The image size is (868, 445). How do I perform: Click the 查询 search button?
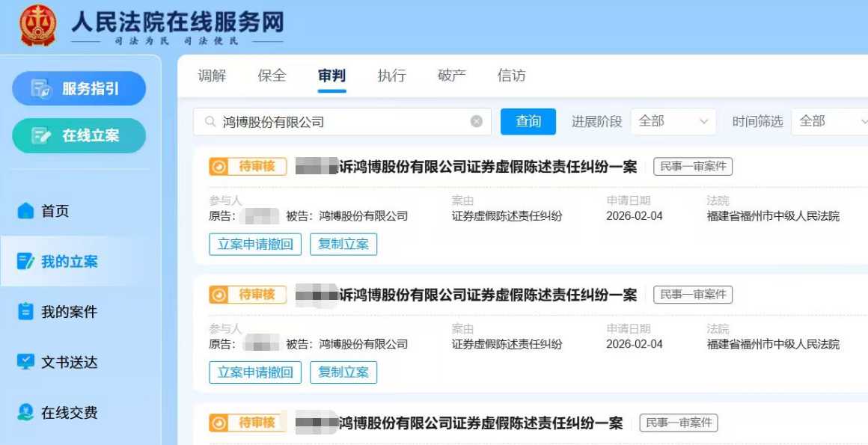pyautogui.click(x=528, y=121)
